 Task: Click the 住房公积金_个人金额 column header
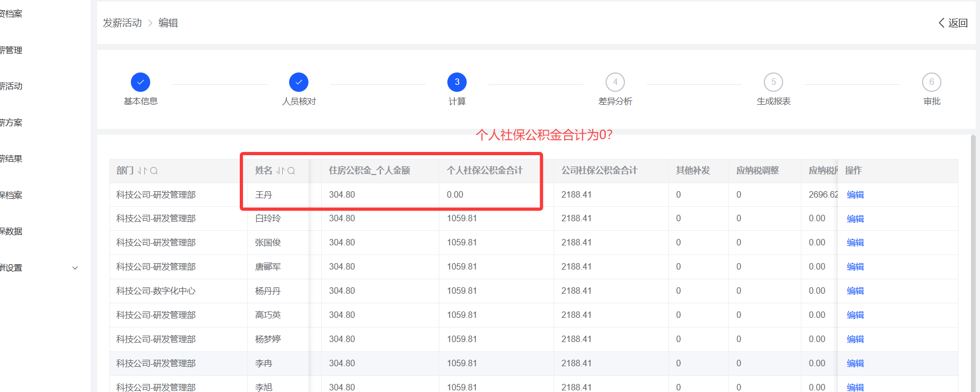click(x=370, y=171)
